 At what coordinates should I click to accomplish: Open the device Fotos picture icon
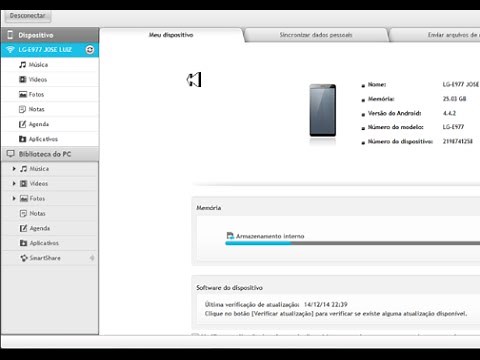tap(23, 94)
